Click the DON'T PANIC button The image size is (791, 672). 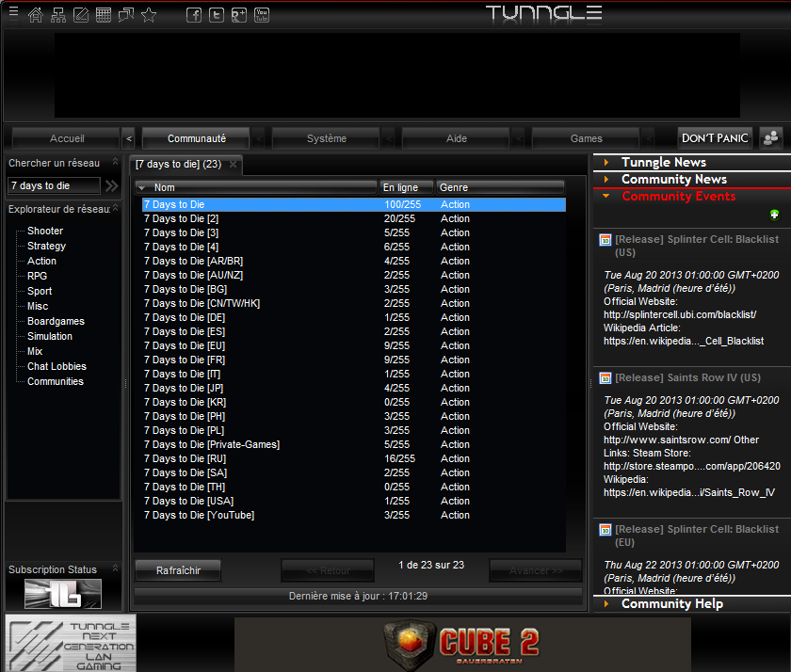pos(715,138)
